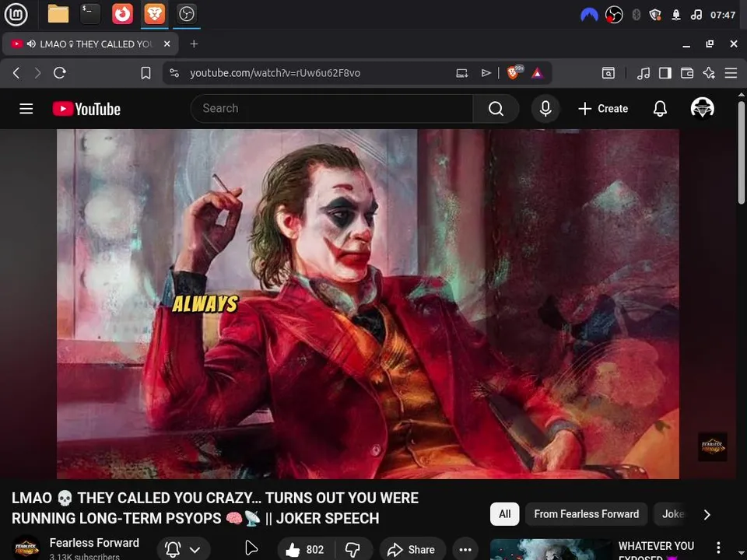Open Leo AI assistant icon

point(709,73)
